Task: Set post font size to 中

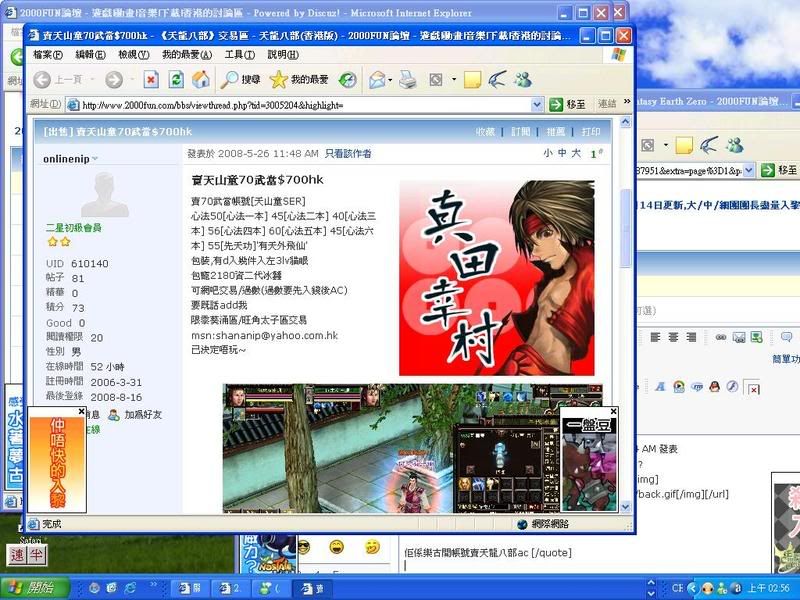Action: click(562, 153)
